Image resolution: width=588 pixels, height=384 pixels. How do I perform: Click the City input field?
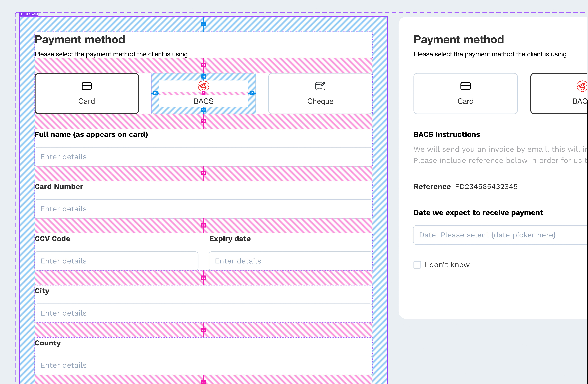[204, 313]
